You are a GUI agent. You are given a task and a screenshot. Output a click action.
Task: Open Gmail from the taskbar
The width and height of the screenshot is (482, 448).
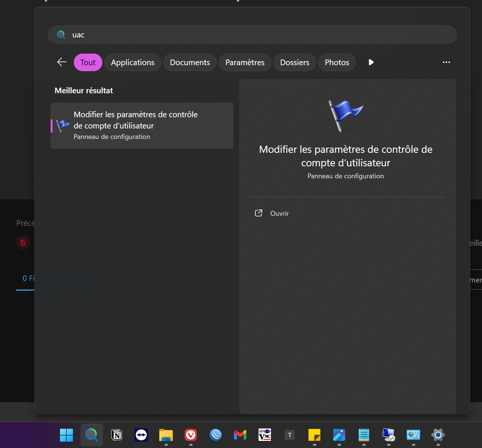point(240,435)
